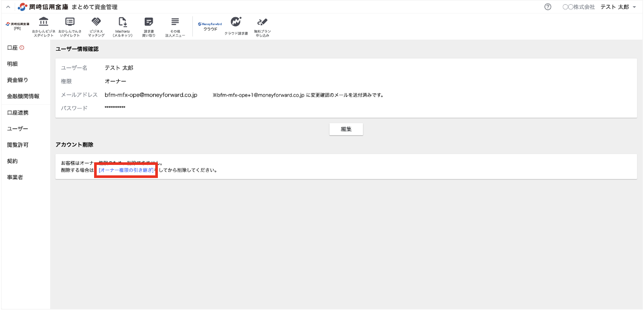
Task: Click the オーナー permission value
Action: 116,81
